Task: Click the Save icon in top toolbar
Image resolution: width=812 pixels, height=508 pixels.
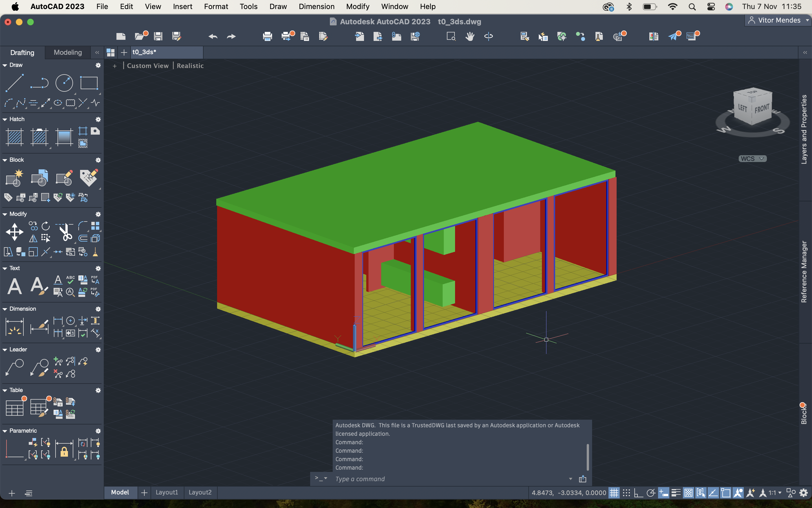Action: pos(158,36)
